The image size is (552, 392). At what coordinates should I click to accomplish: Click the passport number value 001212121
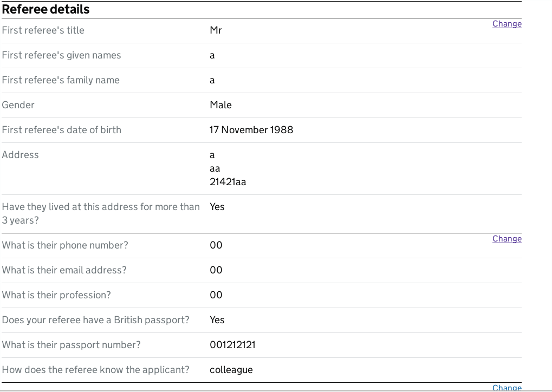(x=233, y=345)
